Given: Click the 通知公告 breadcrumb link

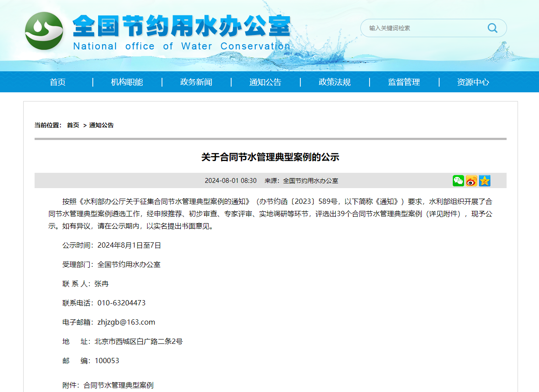Looking at the screenshot, I should (x=102, y=125).
